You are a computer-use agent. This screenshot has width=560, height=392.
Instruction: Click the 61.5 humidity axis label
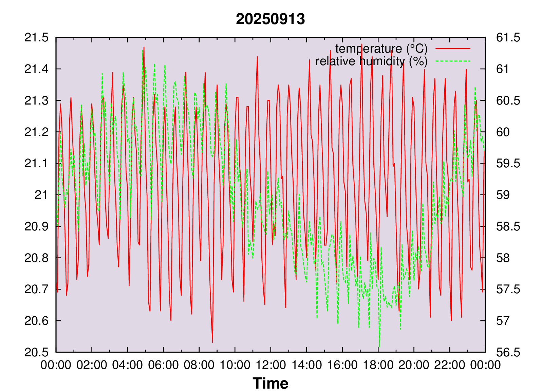(x=508, y=38)
